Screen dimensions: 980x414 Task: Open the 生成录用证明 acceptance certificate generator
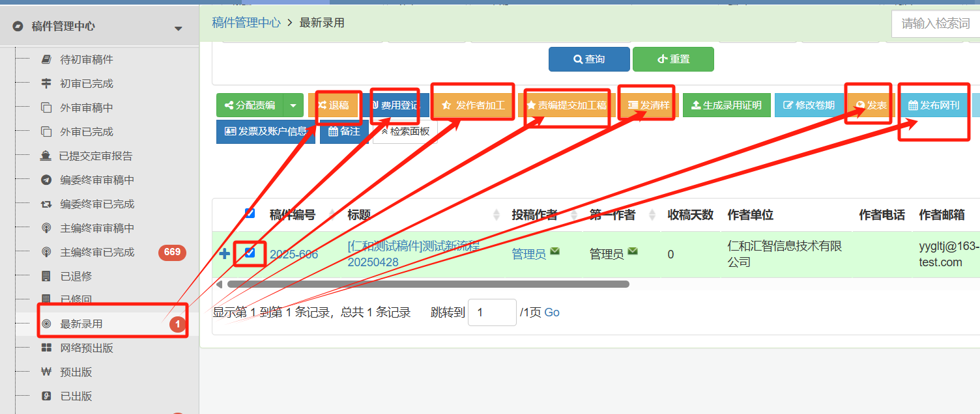(726, 105)
